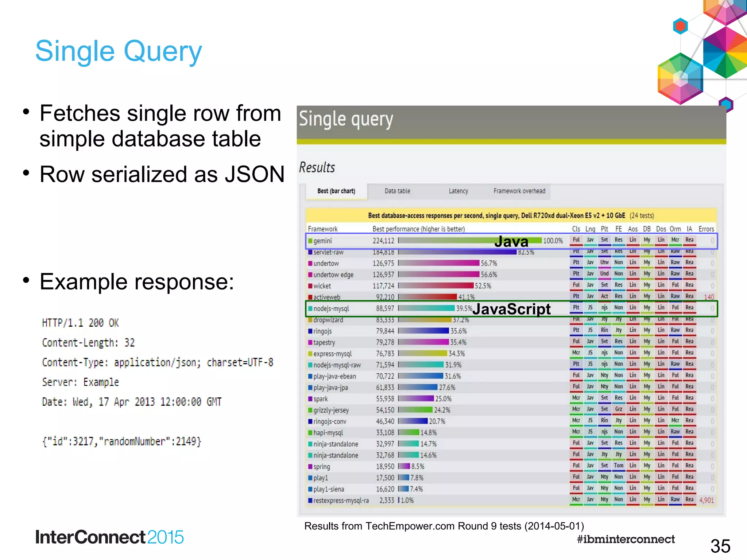747x560 pixels.
Task: Click the Lng column header
Action: (x=590, y=229)
